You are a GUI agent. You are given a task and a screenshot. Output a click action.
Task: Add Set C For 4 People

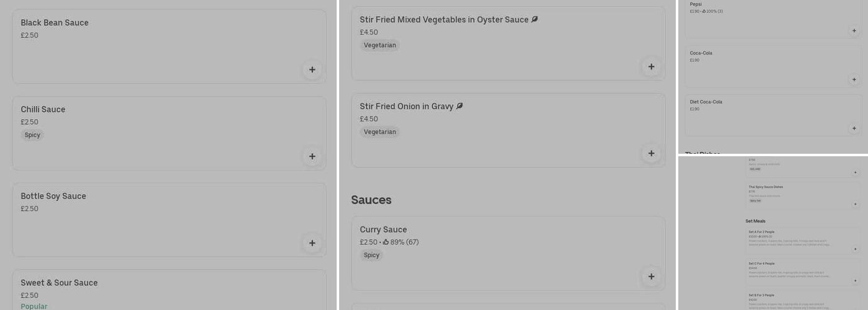click(856, 281)
